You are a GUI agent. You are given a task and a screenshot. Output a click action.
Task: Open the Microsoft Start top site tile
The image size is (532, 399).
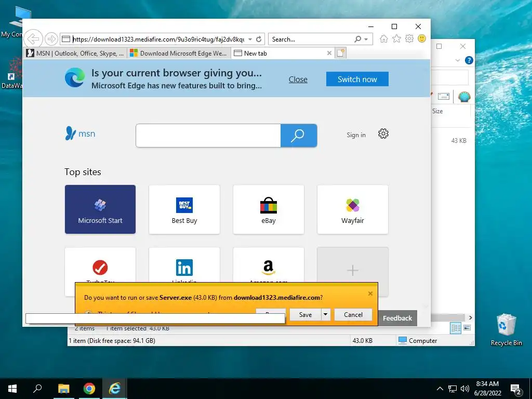100,209
